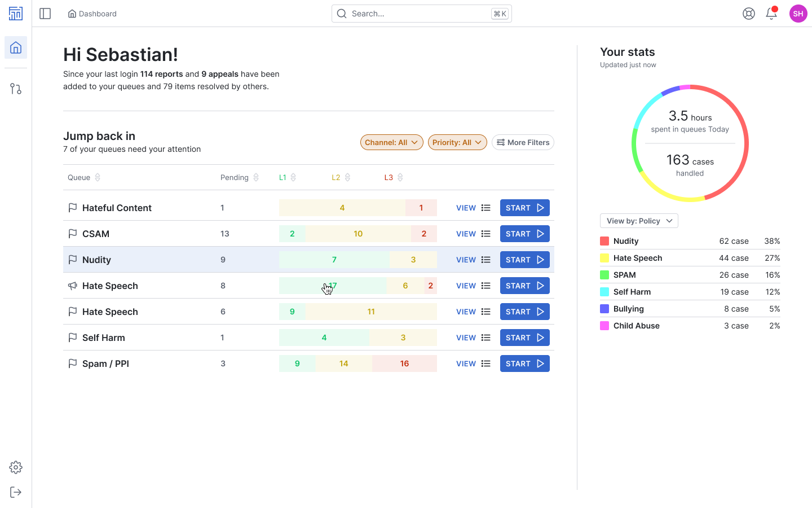Screen dimensions: 812x508
Task: Start reviewing the Nudity queue
Action: (524, 259)
